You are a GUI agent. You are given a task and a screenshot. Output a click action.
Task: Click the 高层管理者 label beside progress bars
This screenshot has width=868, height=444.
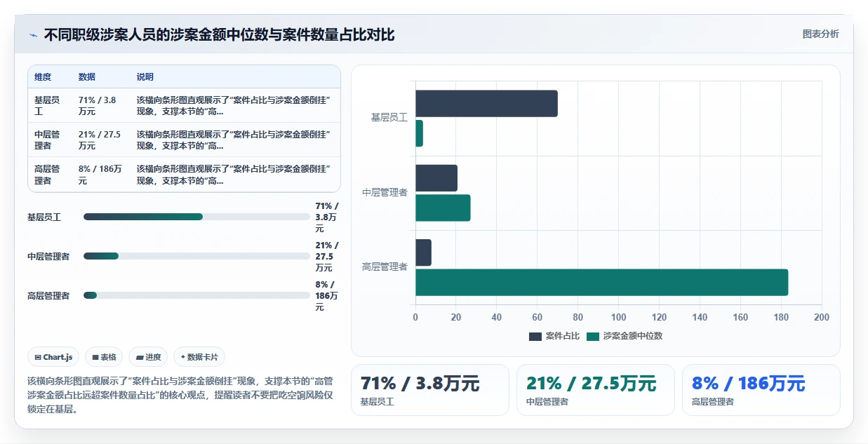pos(48,296)
